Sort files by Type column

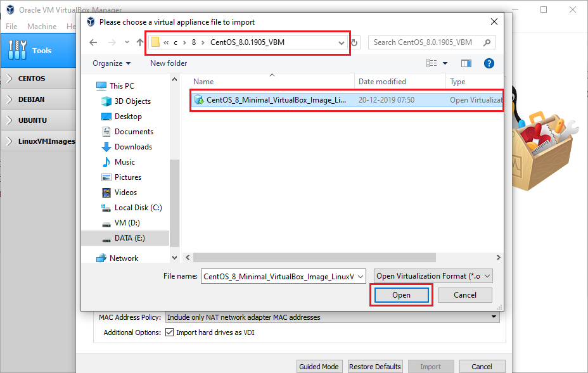pyautogui.click(x=457, y=82)
